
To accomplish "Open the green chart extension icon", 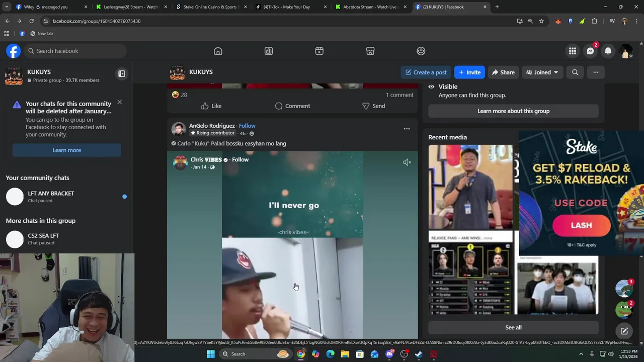I will coord(582,21).
